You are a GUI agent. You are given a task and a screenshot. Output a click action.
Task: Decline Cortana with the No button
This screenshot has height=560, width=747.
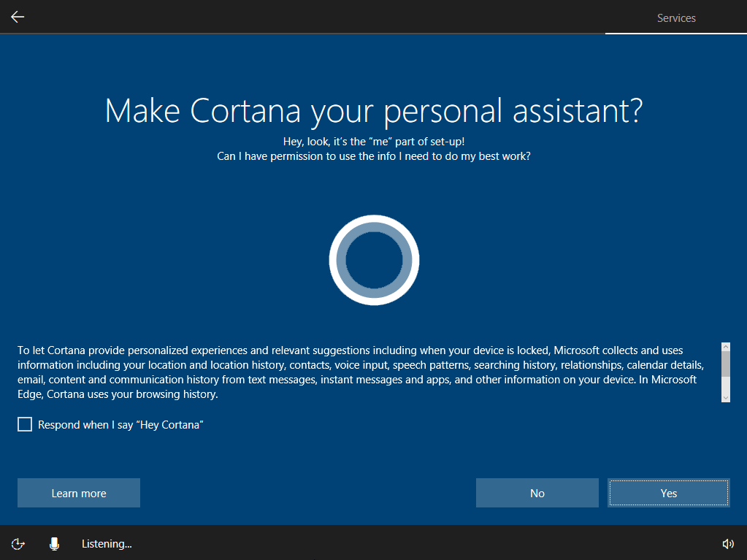[537, 492]
